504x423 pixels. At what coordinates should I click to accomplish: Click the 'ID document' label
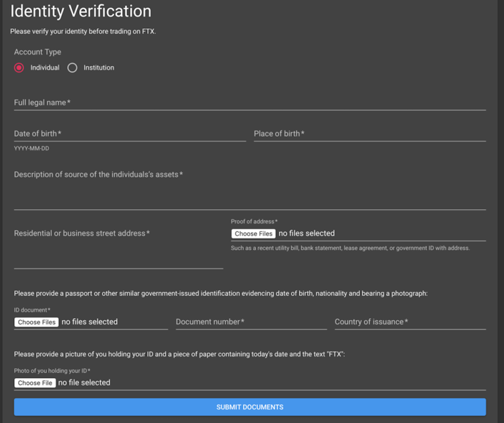pos(32,310)
